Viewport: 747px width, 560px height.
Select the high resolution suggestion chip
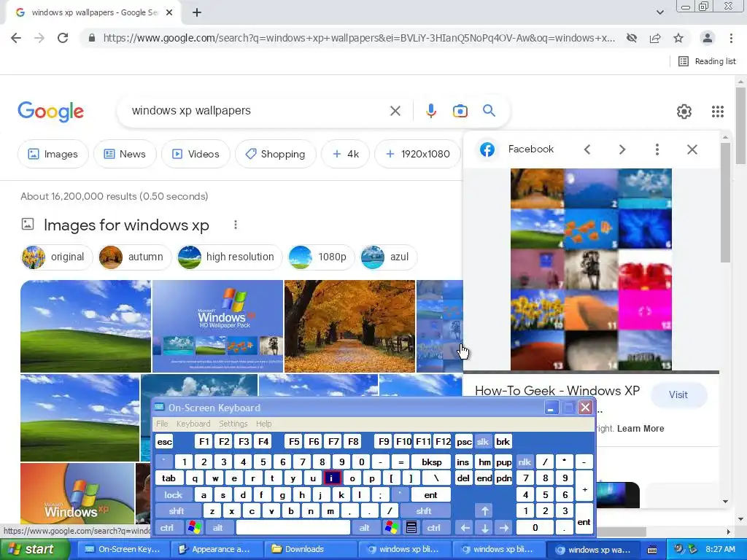(229, 257)
